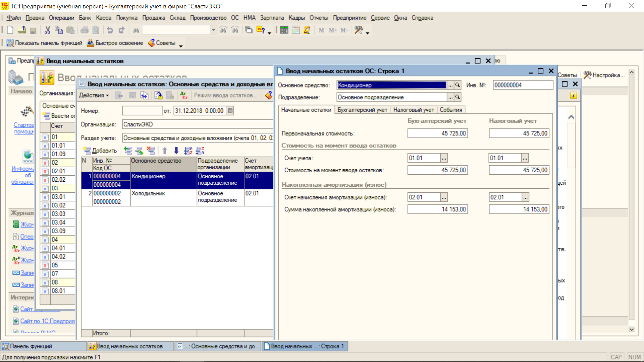Sort rows descending Z-A icon
Viewport: 644px width, 362px height.
click(200, 151)
